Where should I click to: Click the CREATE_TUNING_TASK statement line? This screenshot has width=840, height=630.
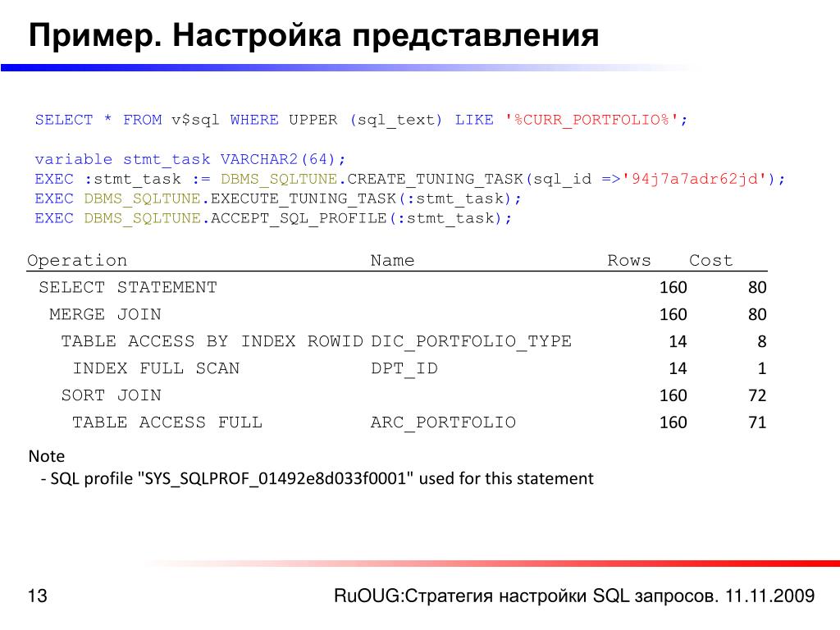point(410,179)
